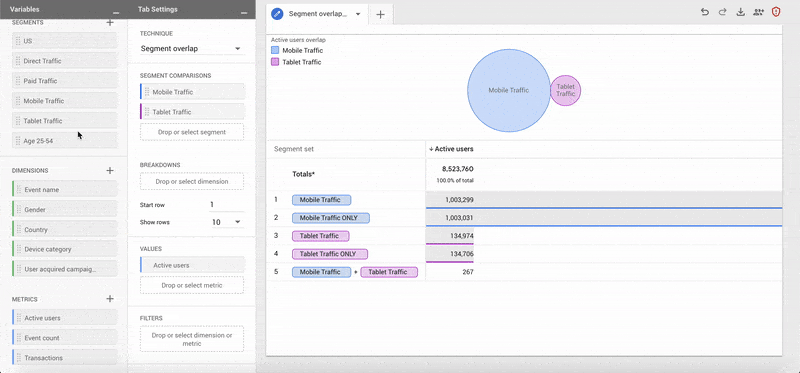800x373 pixels.
Task: Click drag handle of Event name dimension
Action: click(x=19, y=189)
